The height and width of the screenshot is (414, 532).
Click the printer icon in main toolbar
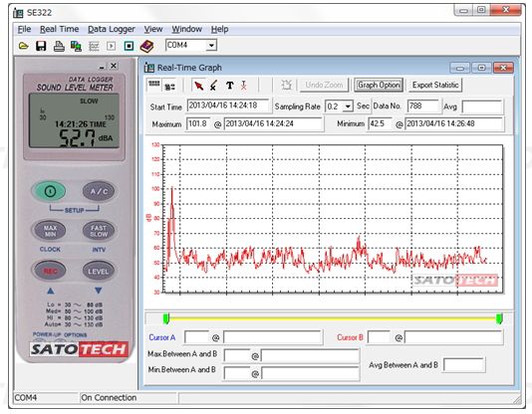click(x=59, y=46)
